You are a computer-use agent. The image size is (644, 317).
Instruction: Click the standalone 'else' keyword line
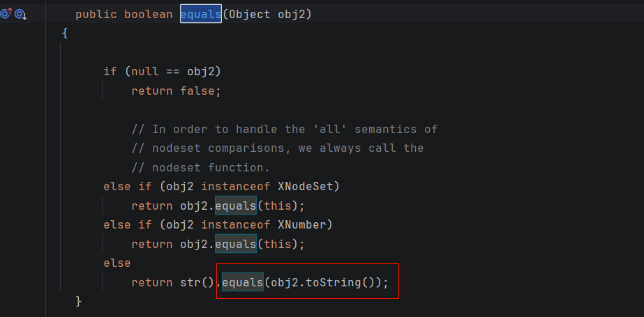[x=117, y=263]
